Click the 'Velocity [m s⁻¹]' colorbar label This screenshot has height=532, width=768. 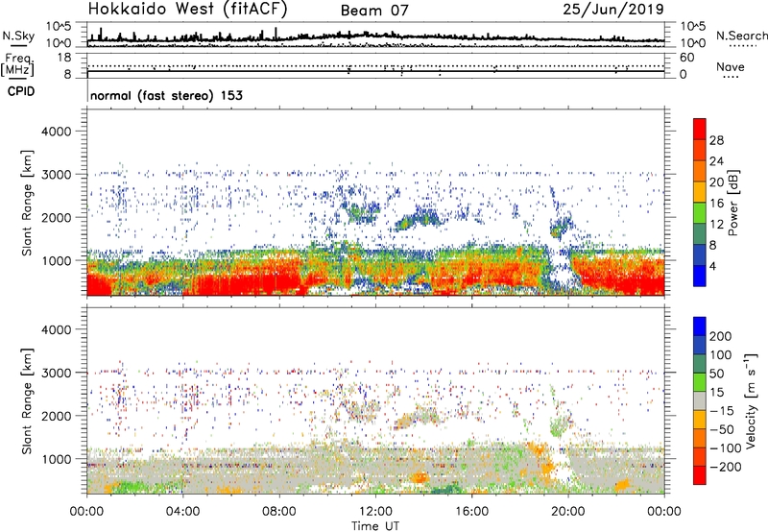[x=750, y=400]
